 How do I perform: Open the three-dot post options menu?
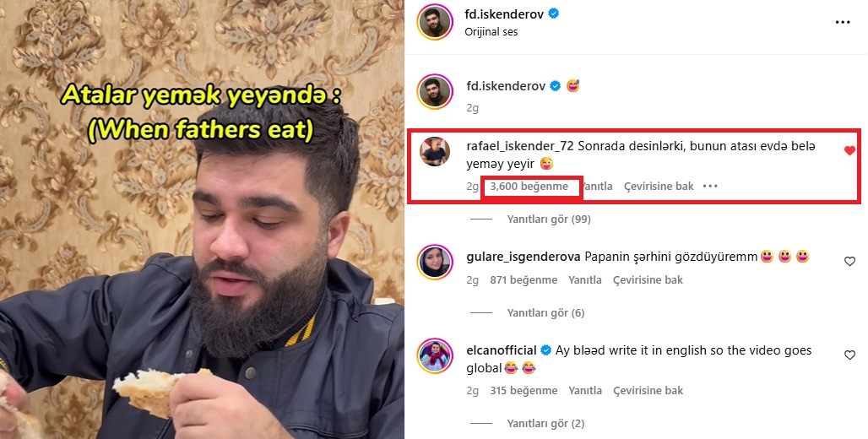pos(843,23)
